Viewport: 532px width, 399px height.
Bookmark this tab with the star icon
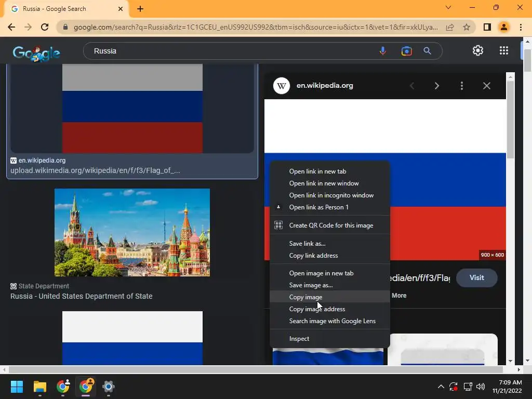467,27
